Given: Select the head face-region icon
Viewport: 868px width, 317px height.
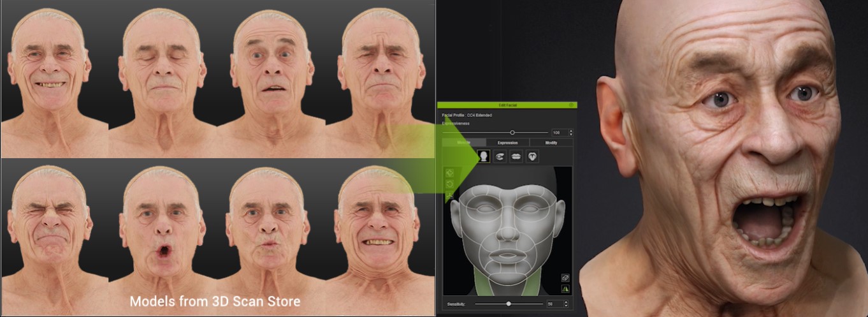Looking at the screenshot, I should pos(484,156).
